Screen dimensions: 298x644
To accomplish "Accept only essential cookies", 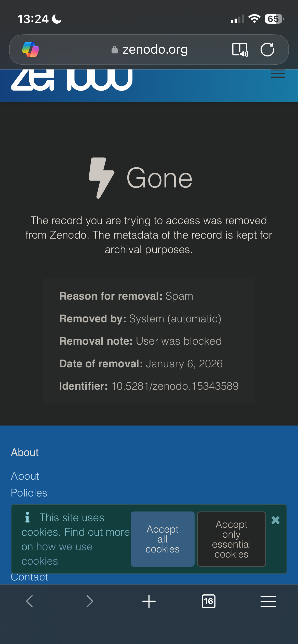I will coord(232,539).
